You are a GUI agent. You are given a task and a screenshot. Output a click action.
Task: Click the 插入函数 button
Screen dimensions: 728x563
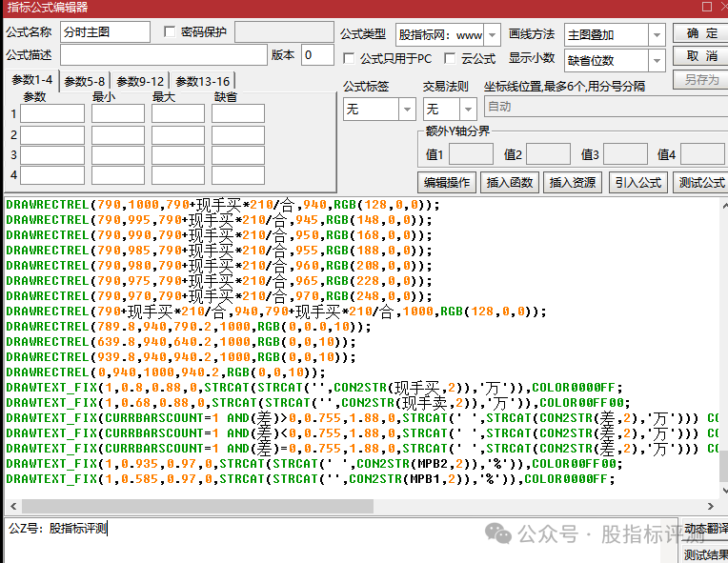tap(510, 182)
